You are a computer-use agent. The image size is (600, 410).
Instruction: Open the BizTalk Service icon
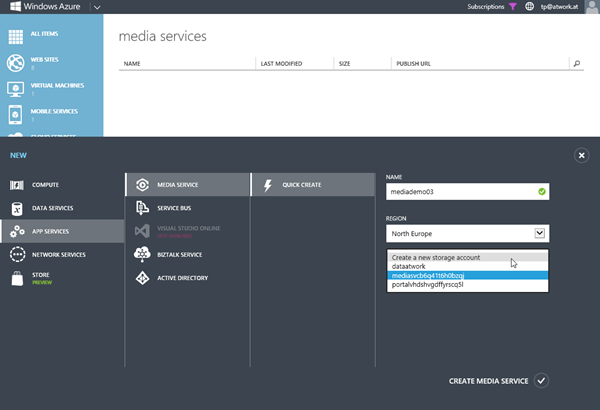(x=141, y=254)
